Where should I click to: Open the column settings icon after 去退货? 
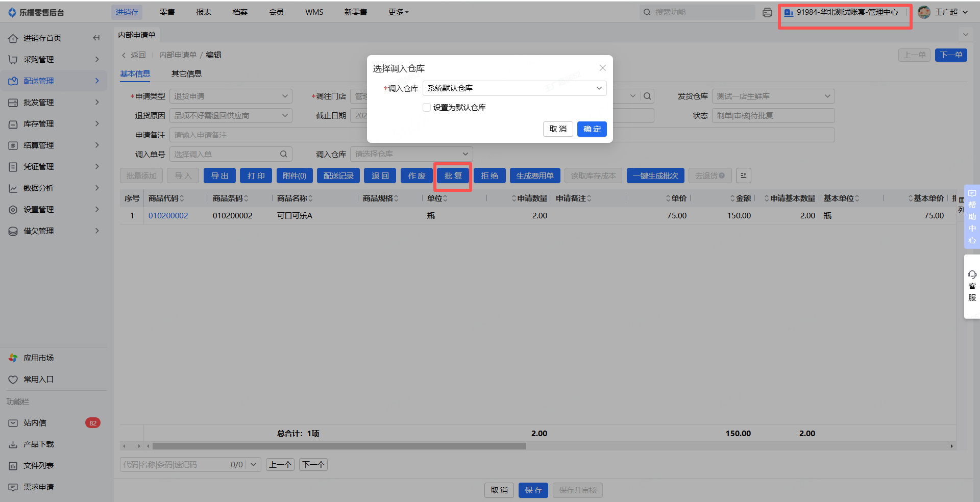point(744,175)
